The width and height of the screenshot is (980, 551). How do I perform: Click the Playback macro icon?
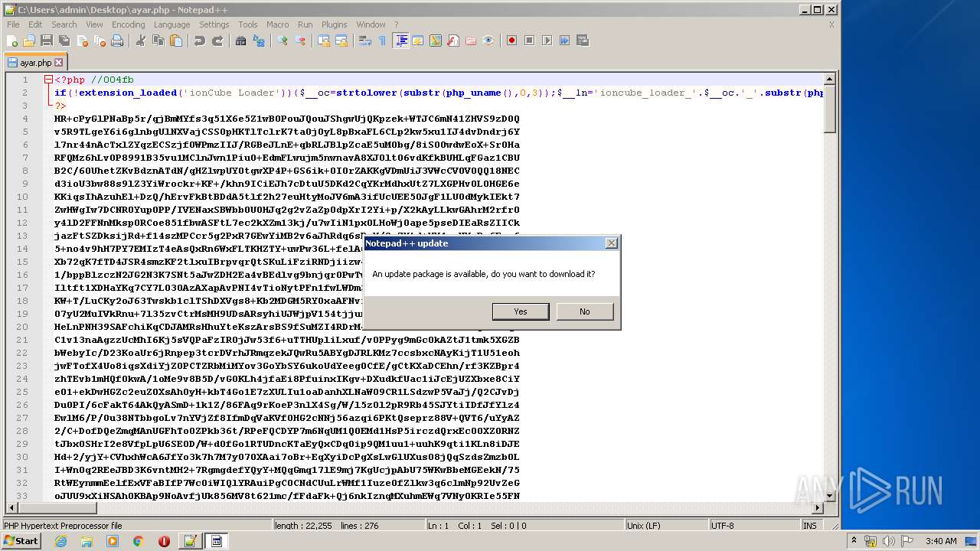point(547,41)
